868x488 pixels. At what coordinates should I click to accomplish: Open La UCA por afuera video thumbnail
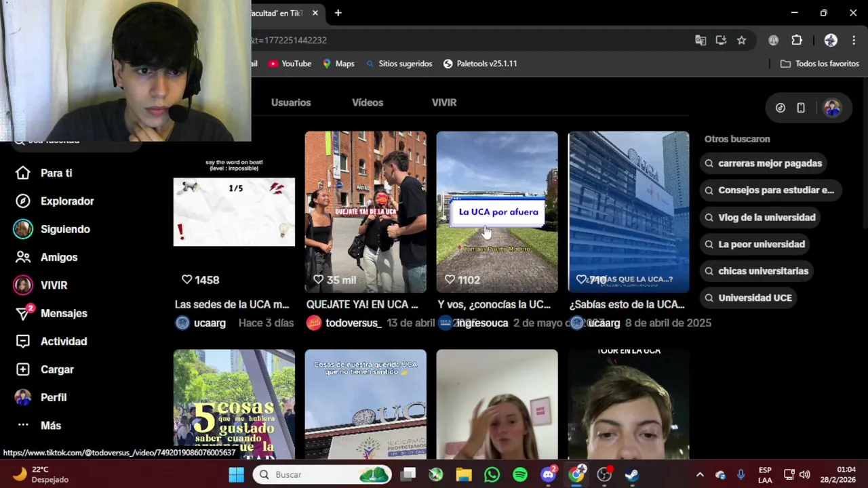(497, 212)
